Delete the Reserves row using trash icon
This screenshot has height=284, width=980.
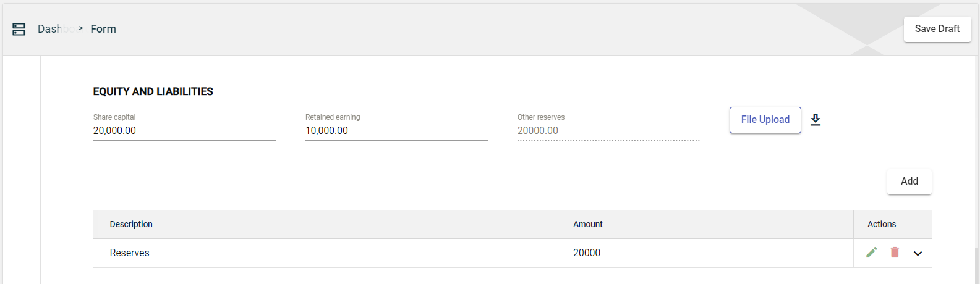pyautogui.click(x=895, y=253)
